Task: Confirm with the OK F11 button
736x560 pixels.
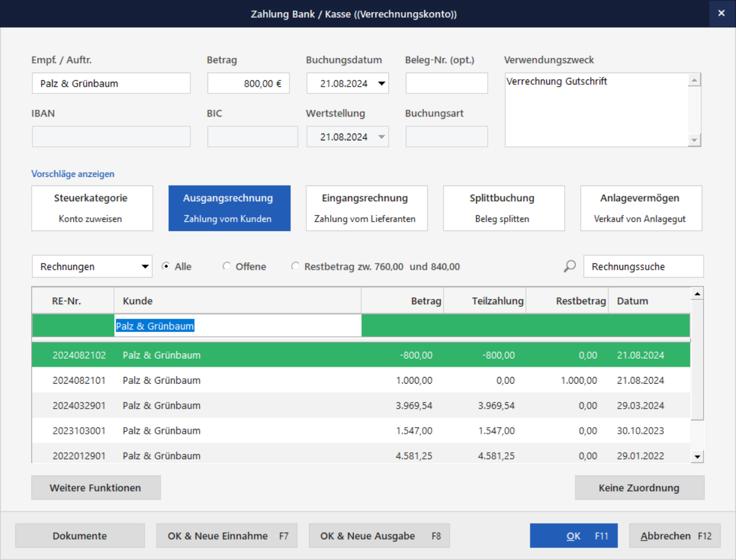Action: [573, 536]
